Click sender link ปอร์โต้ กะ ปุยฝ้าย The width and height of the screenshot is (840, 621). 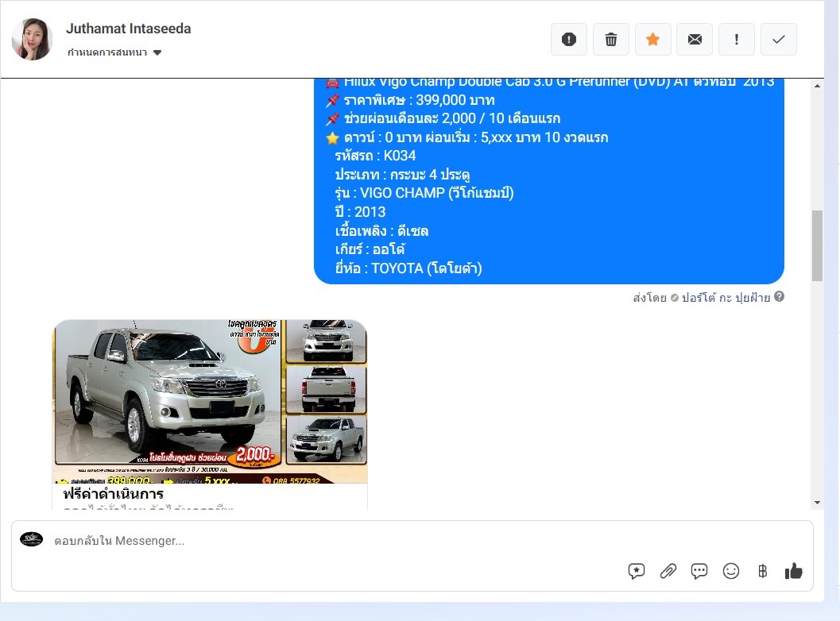point(726,298)
